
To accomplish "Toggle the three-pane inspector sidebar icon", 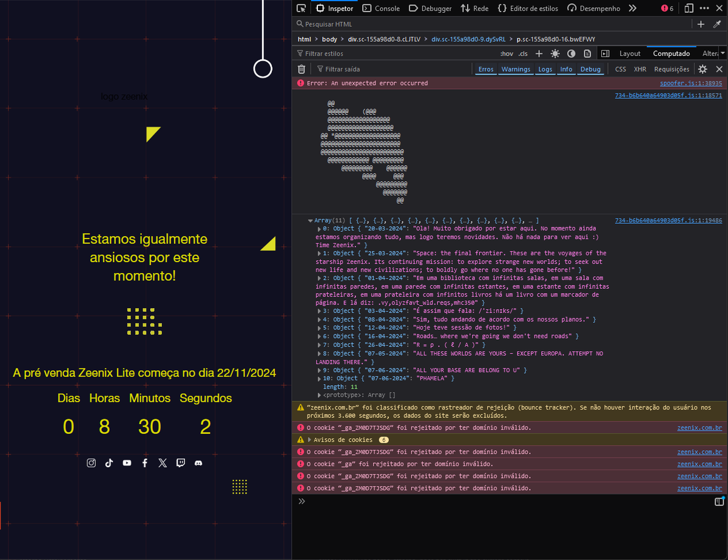I will click(x=605, y=53).
